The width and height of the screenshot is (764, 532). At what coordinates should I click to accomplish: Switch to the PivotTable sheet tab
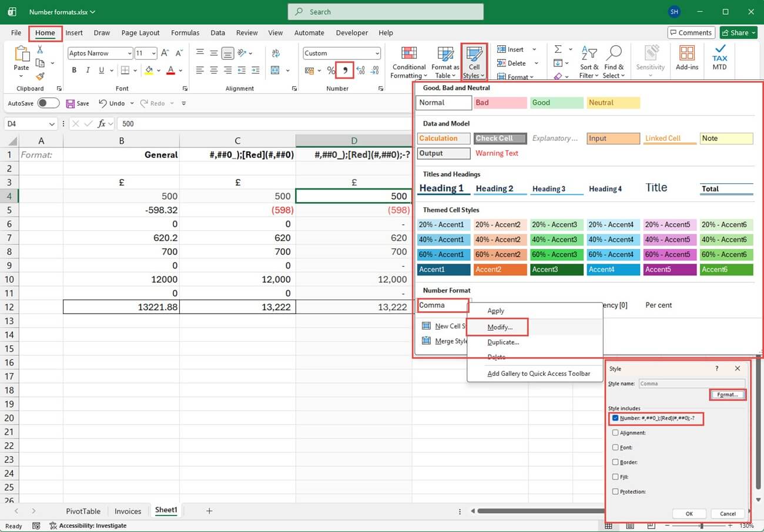83,511
